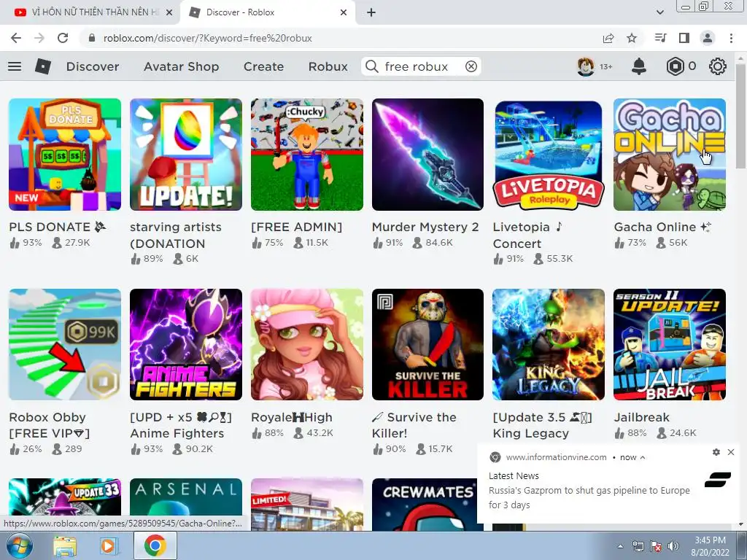Open the [FREE ADMIN] Chucky thumbnail
Viewport: 747px width, 560px height.
point(307,155)
